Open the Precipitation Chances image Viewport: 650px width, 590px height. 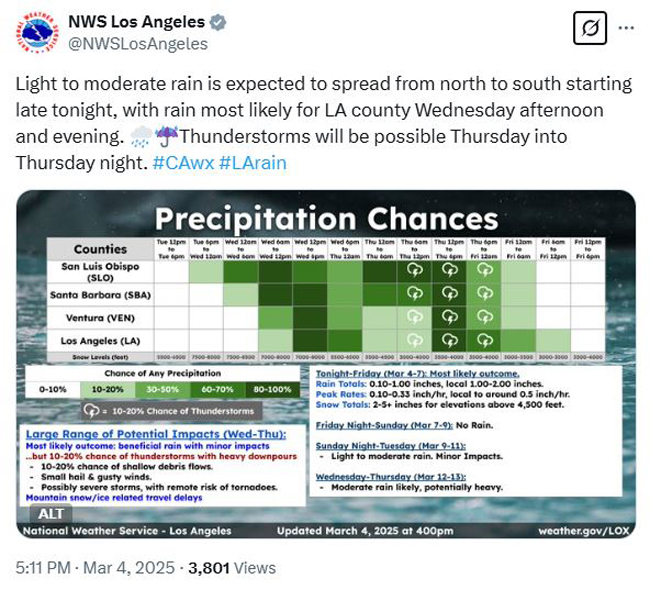tap(326, 364)
